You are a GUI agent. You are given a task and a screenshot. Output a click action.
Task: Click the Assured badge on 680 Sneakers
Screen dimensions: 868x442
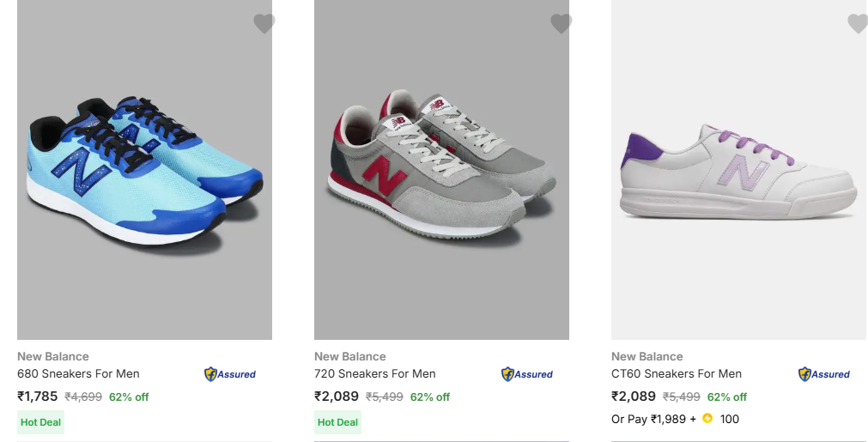click(230, 374)
